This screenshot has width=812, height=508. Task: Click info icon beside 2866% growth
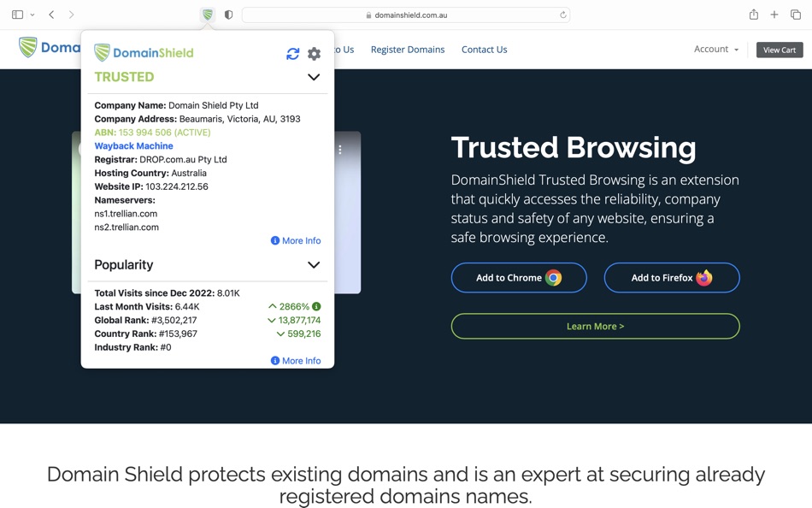(316, 306)
